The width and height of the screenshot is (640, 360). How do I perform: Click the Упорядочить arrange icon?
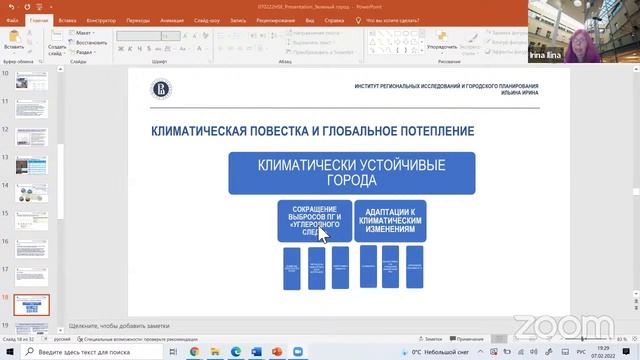(442, 36)
